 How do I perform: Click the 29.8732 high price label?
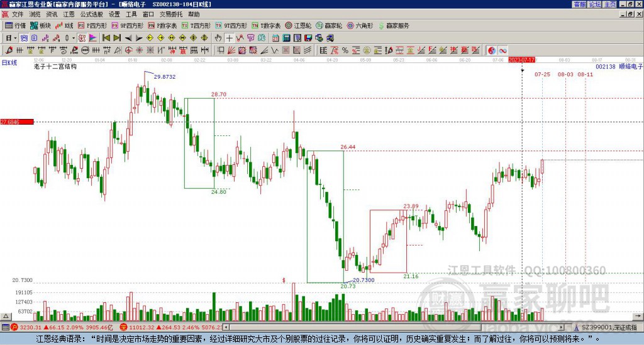click(x=165, y=76)
